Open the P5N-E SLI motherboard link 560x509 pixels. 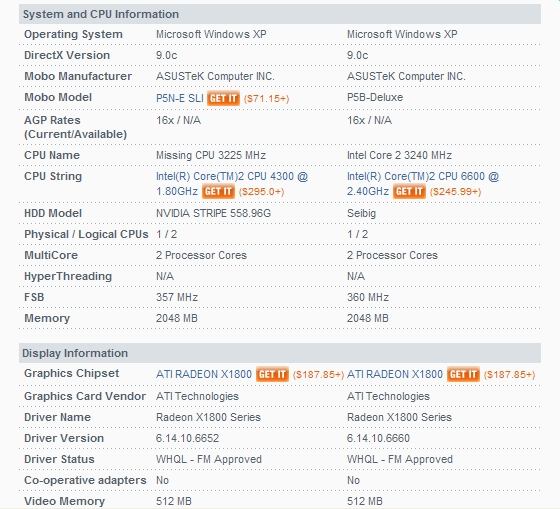pos(180,98)
